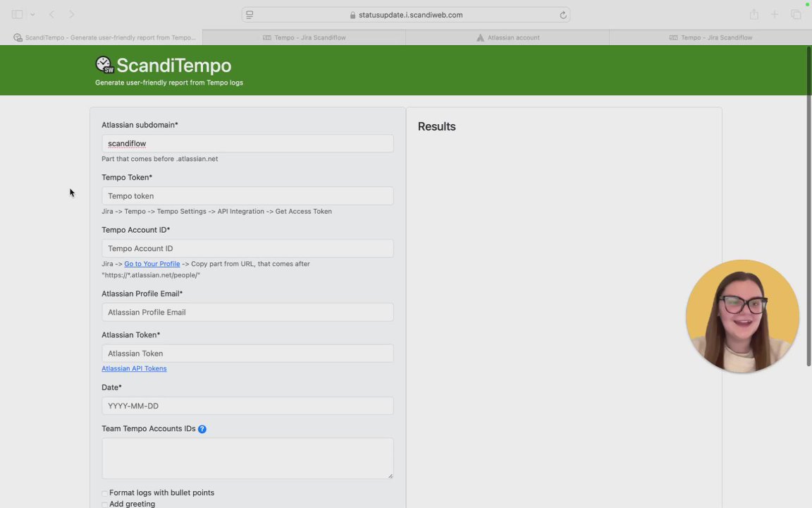Screen dimensions: 812x508
Task: Click the address bar showing statusupdate.i.scandiweb.com
Action: pos(405,15)
